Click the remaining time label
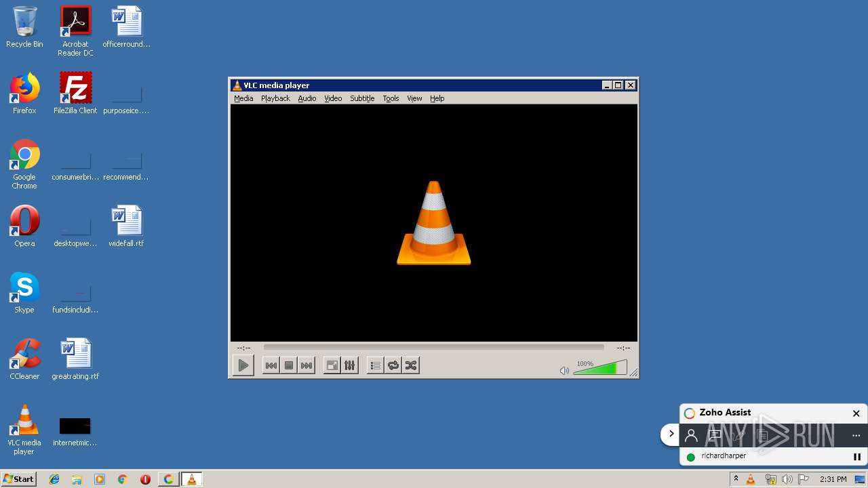Image resolution: width=868 pixels, height=488 pixels. [623, 348]
